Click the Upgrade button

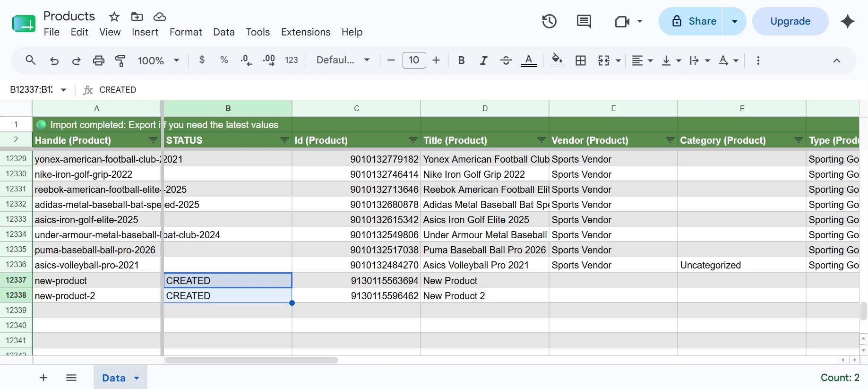[790, 21]
